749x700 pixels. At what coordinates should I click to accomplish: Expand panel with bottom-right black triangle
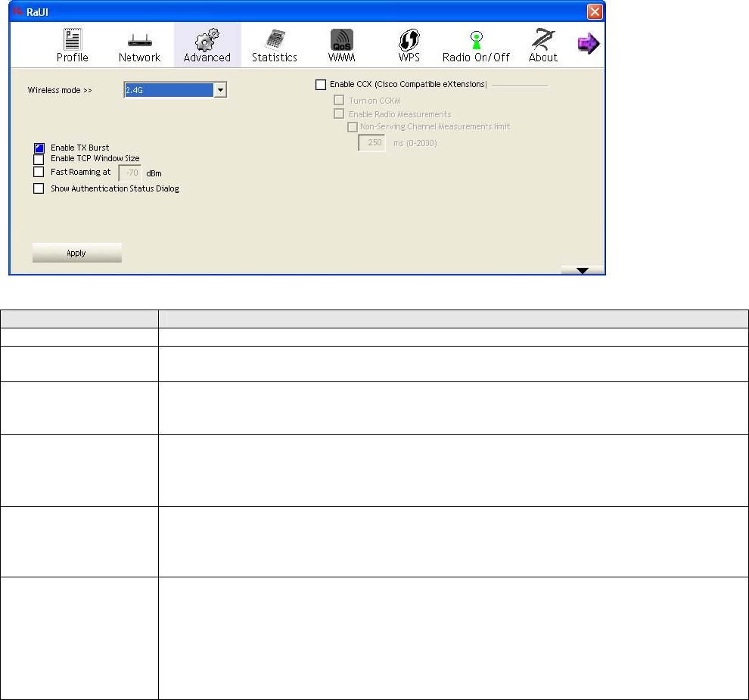click(x=582, y=270)
